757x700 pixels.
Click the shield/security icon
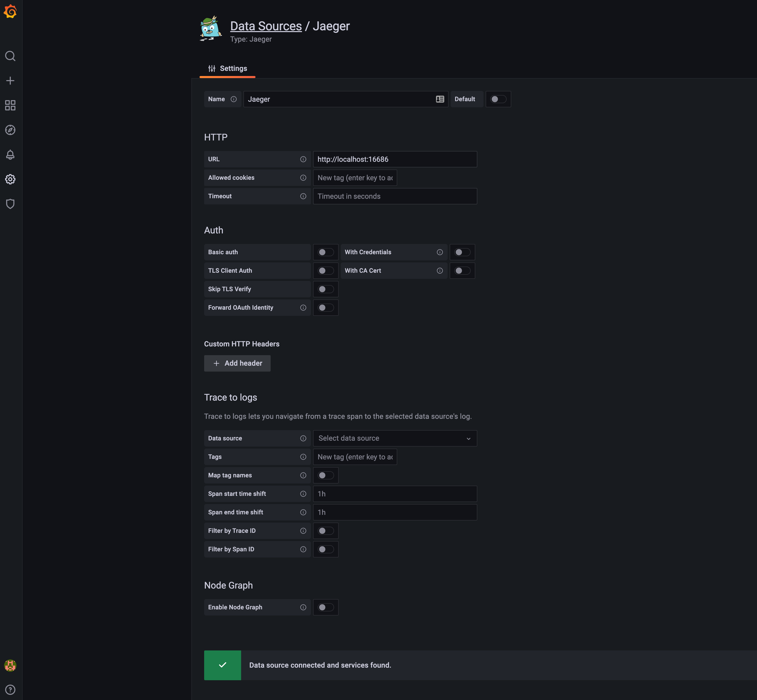(x=10, y=204)
